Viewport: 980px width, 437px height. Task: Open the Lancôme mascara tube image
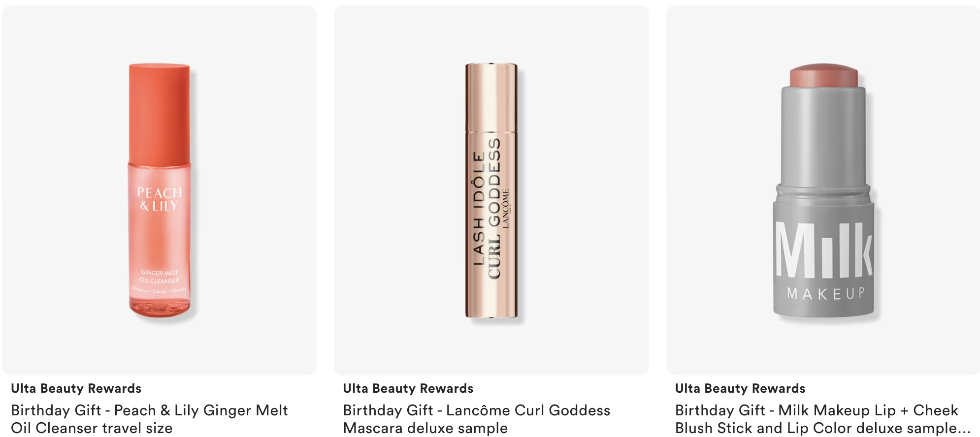pos(491,190)
